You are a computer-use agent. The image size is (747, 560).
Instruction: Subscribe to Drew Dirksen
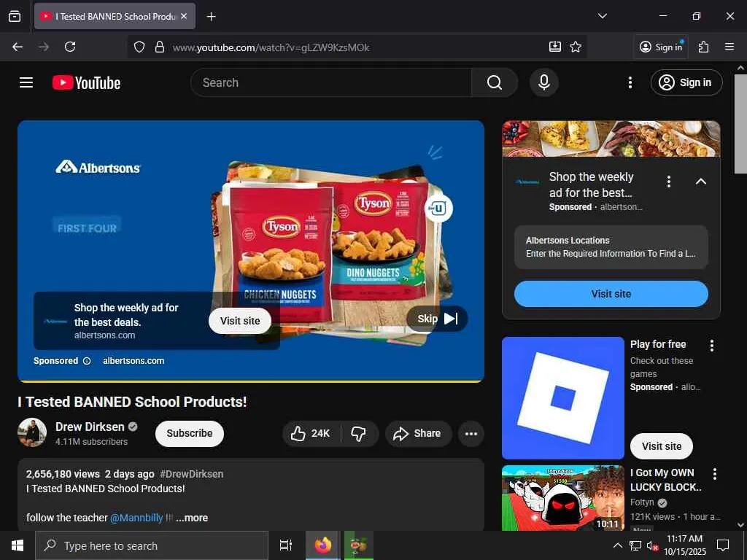pyautogui.click(x=190, y=433)
